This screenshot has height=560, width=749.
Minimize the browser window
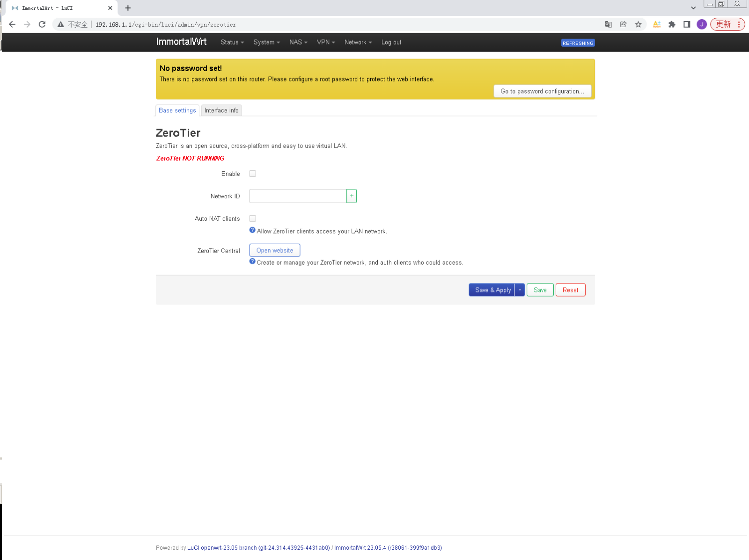[x=710, y=4]
